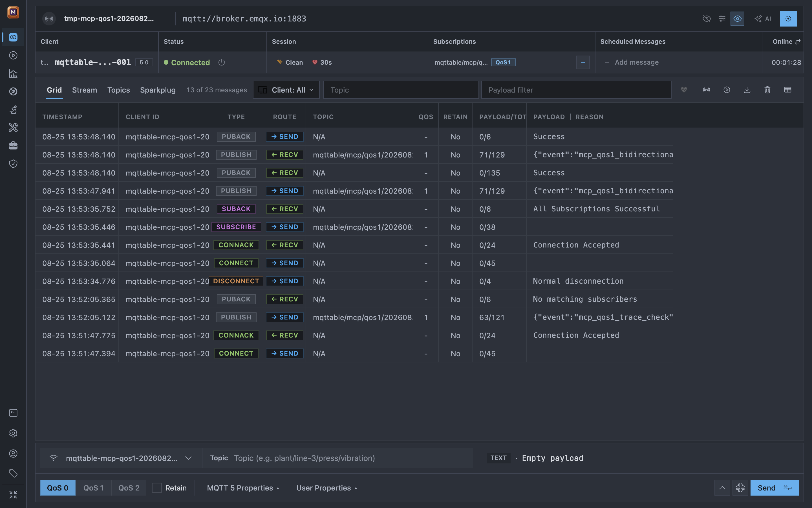
Task: Select QoS 1 for publishing
Action: tap(93, 488)
